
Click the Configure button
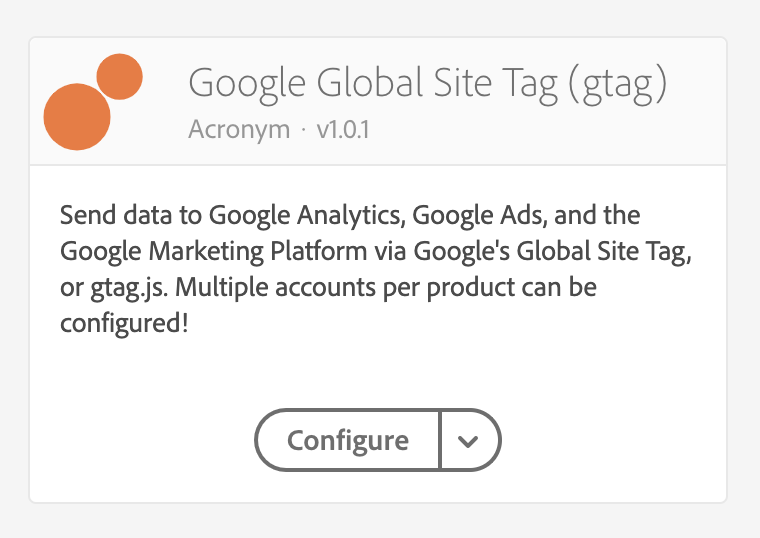348,440
